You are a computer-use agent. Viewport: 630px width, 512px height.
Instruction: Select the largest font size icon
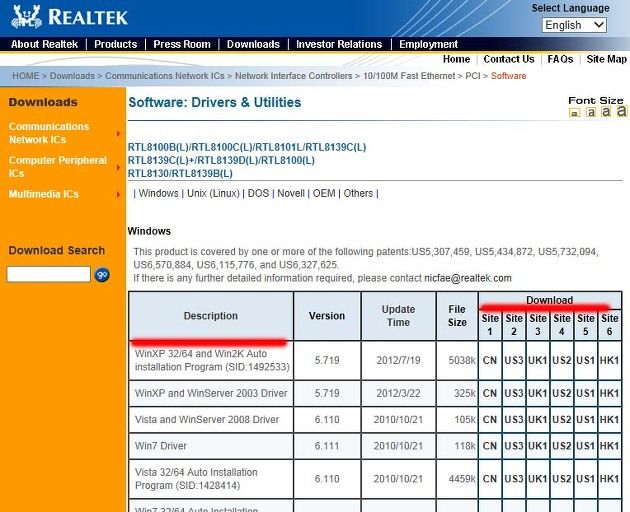click(622, 111)
